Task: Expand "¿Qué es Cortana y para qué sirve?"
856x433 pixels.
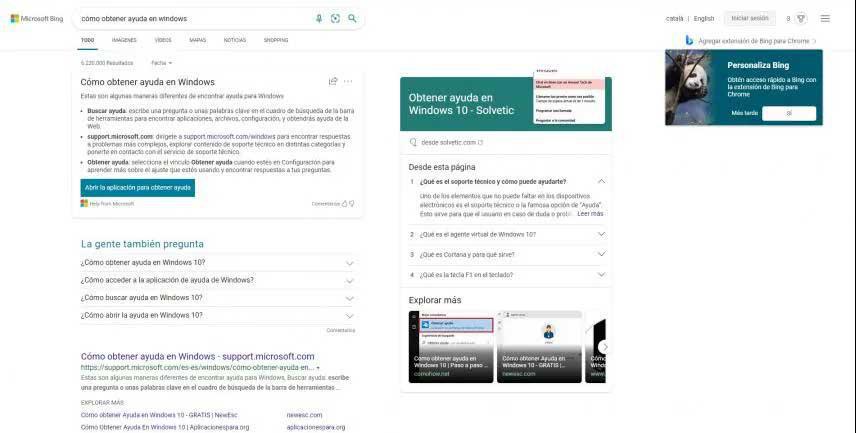Action: (507, 254)
